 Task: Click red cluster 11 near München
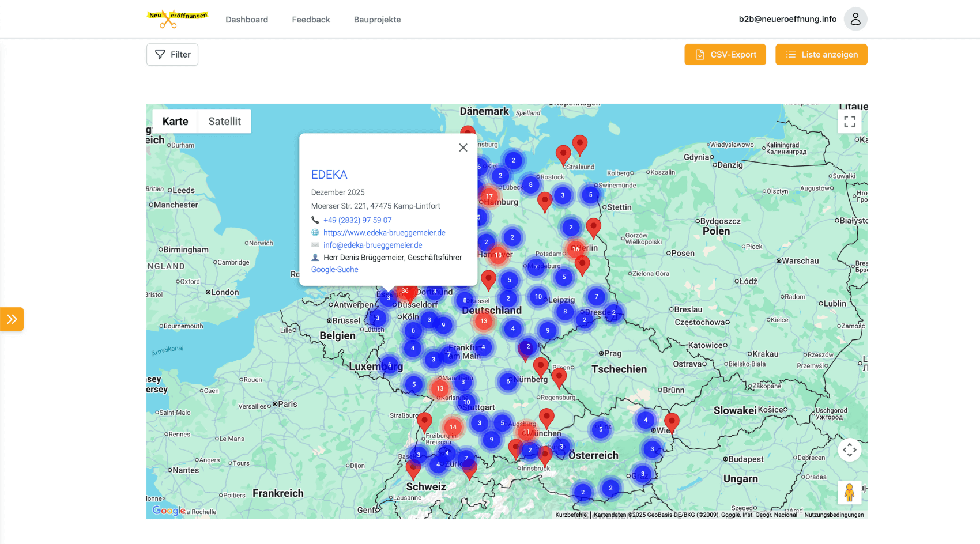[526, 432]
